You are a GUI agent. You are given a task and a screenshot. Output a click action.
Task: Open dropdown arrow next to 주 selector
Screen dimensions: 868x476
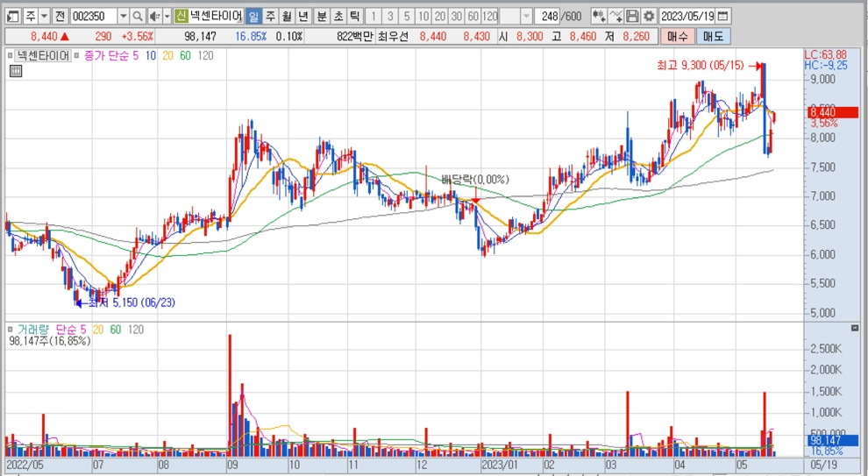[44, 16]
